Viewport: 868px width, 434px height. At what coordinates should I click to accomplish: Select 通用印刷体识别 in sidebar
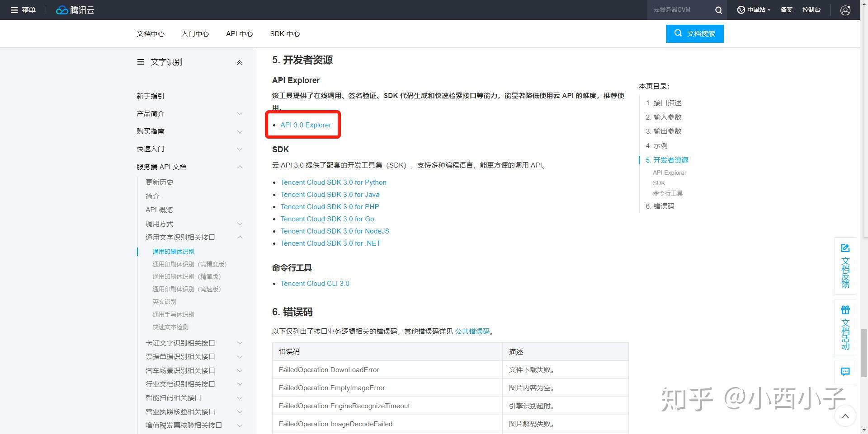(x=173, y=252)
